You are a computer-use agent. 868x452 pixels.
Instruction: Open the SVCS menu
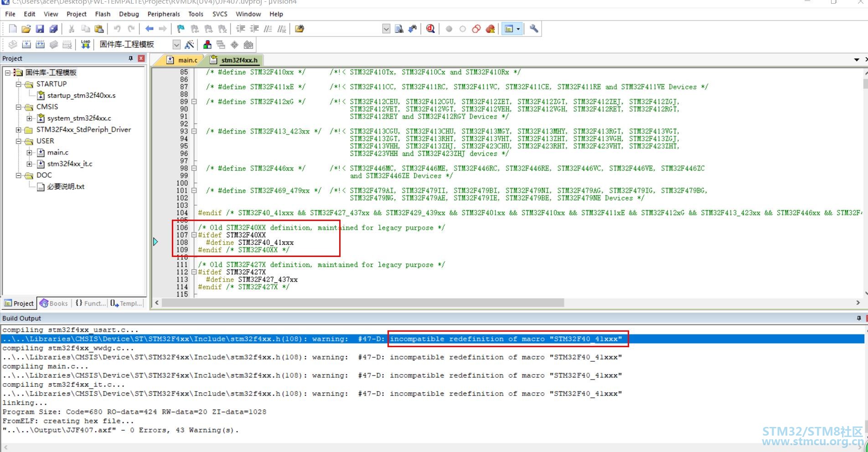click(220, 14)
